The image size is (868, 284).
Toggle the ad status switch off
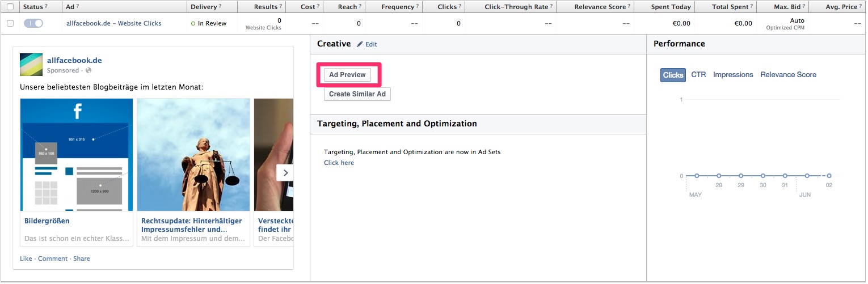[x=33, y=23]
